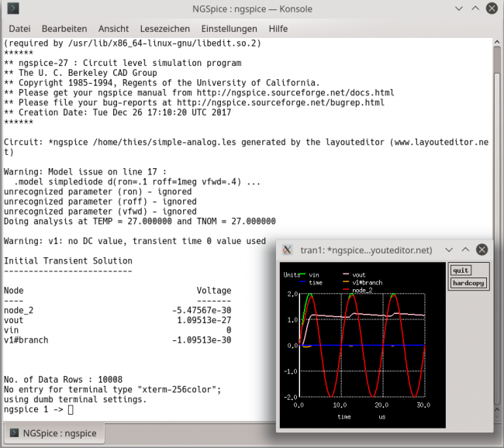
Task: Click the vout voltage value 1.09513e-27
Action: (204, 320)
